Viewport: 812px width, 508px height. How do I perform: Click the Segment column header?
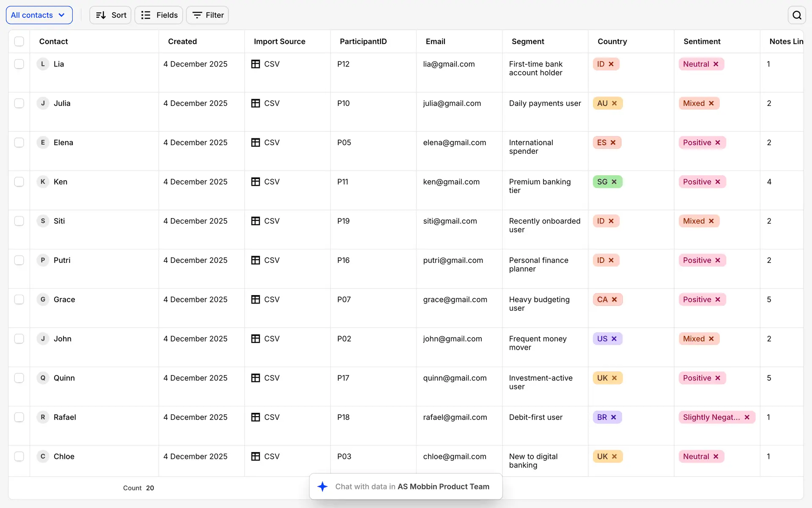click(x=528, y=41)
